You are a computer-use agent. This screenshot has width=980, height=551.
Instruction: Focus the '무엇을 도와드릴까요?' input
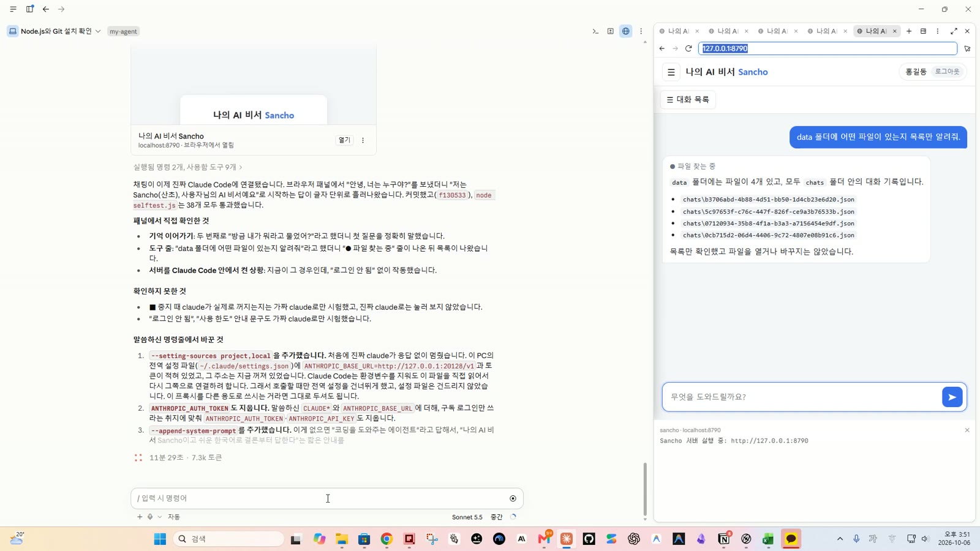pos(802,397)
